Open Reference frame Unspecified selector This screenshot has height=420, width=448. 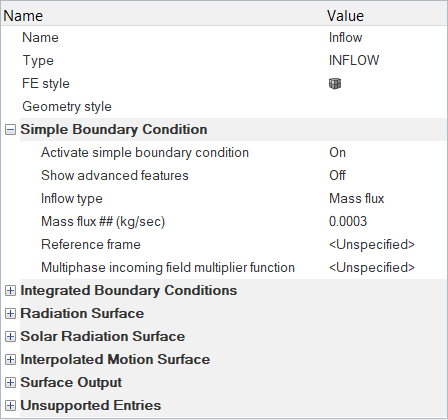pos(387,245)
